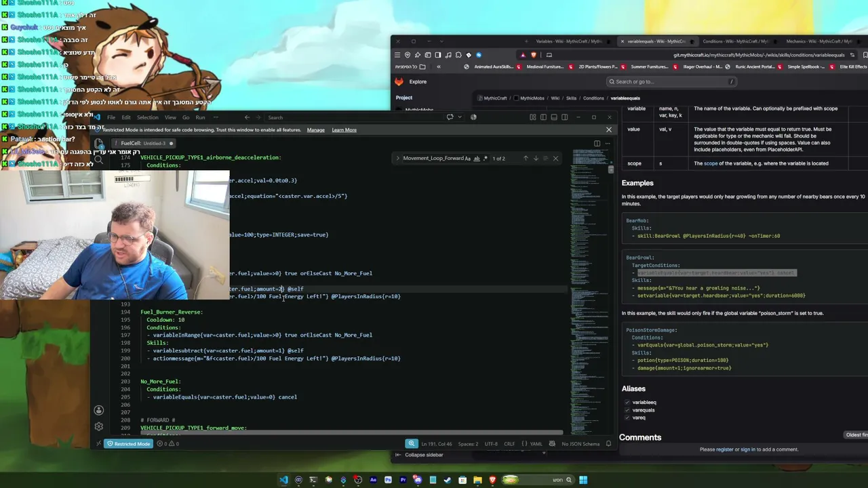The image size is (868, 488).
Task: Click GitLab 'Search or go to' field
Action: point(671,81)
